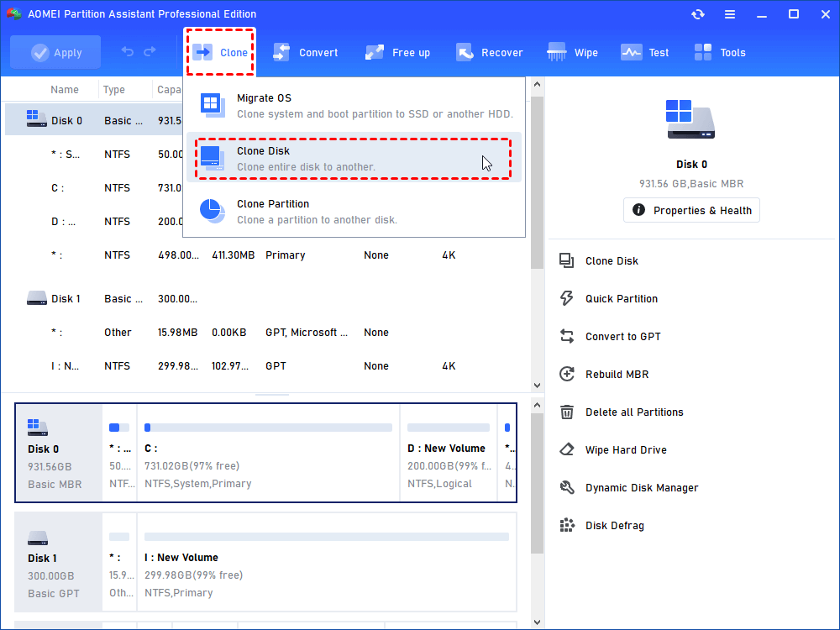This screenshot has width=840, height=630.
Task: Open the Tools menu icon
Action: tap(703, 52)
